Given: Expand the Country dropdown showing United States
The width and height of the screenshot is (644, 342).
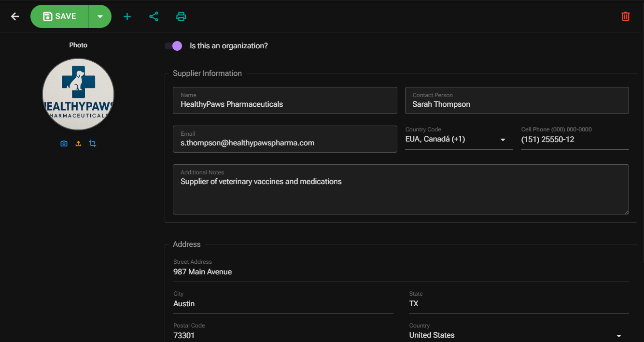Looking at the screenshot, I should pos(618,334).
